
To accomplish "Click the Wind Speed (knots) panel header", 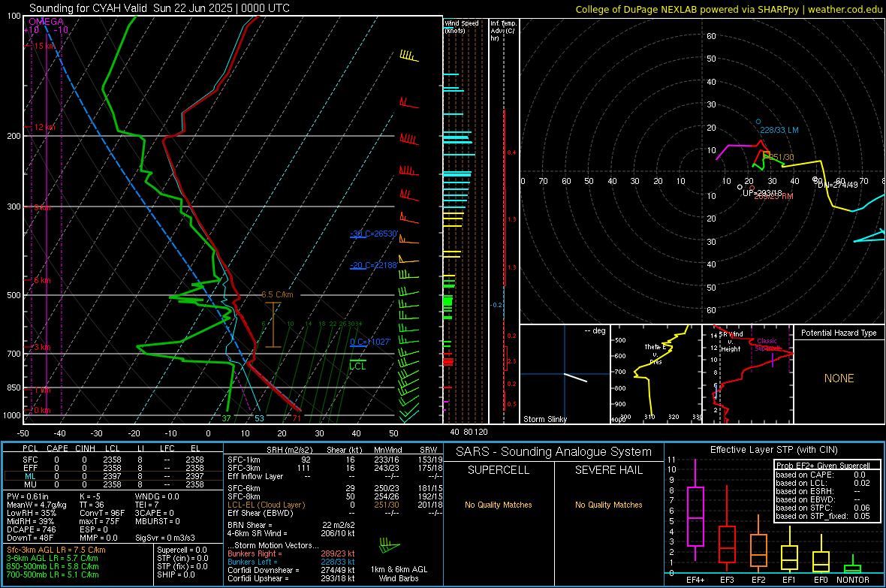I will coord(461,26).
